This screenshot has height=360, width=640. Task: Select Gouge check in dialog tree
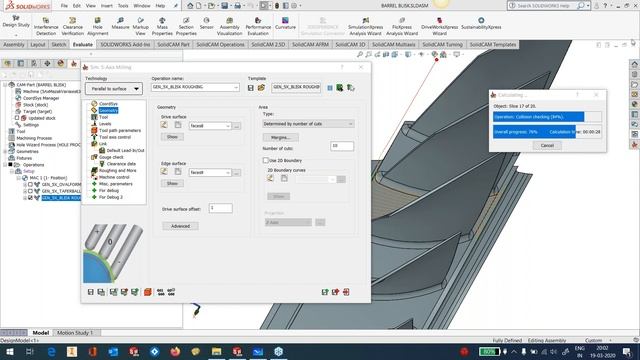coord(111,157)
